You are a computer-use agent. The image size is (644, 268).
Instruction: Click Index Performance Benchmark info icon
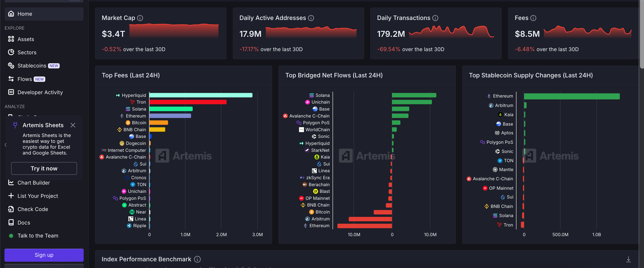click(197, 259)
